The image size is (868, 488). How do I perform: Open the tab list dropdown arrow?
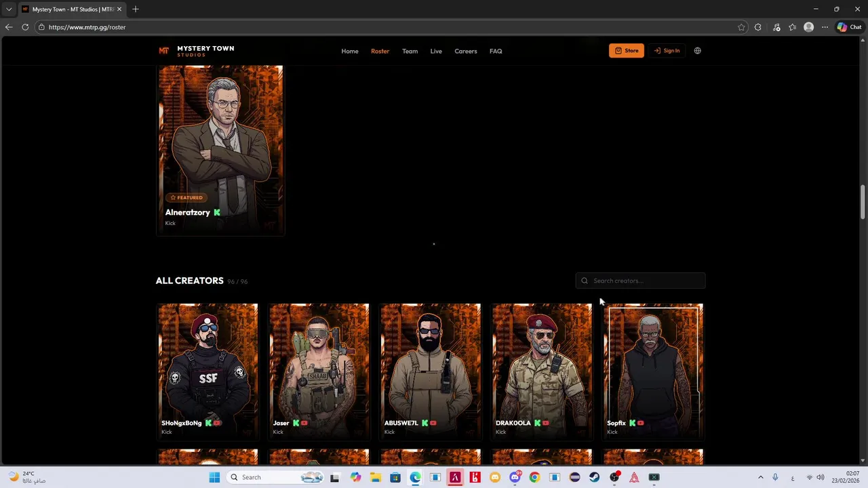pos(9,9)
